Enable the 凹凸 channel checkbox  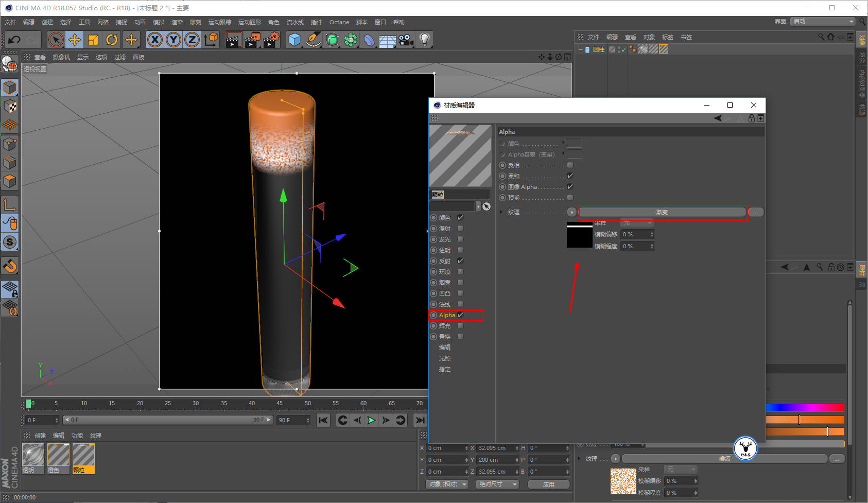click(x=461, y=293)
